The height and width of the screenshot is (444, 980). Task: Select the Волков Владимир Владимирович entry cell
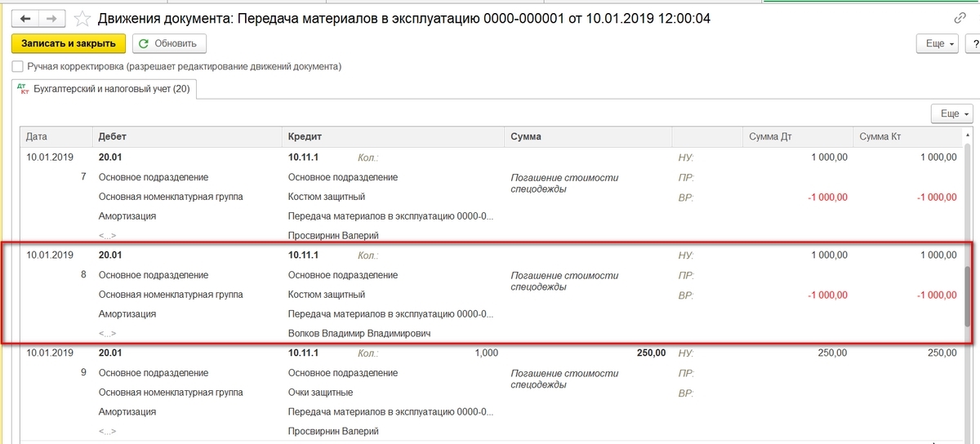pyautogui.click(x=359, y=334)
